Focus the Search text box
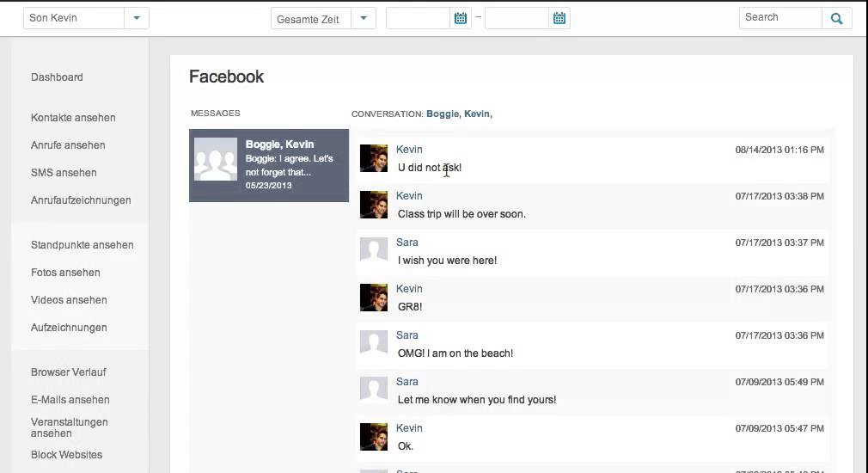Image resolution: width=868 pixels, height=473 pixels. point(780,18)
